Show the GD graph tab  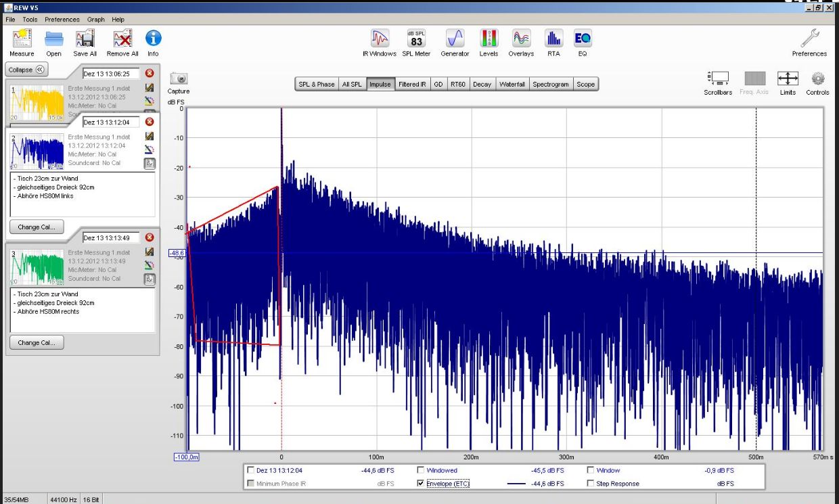(x=438, y=85)
